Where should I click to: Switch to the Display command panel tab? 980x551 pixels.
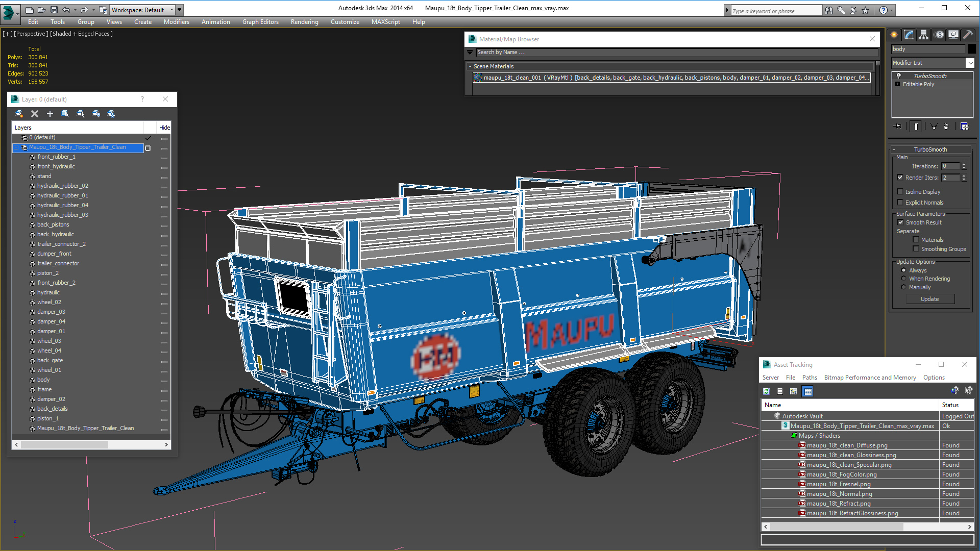pyautogui.click(x=953, y=35)
